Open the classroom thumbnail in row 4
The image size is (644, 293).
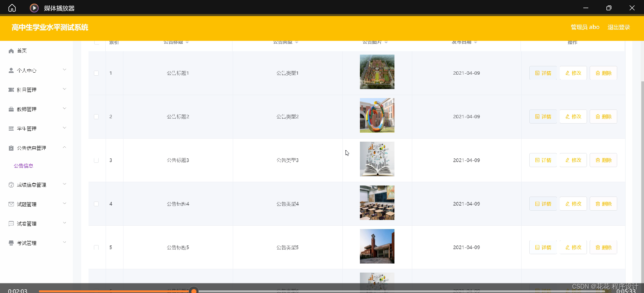(377, 203)
